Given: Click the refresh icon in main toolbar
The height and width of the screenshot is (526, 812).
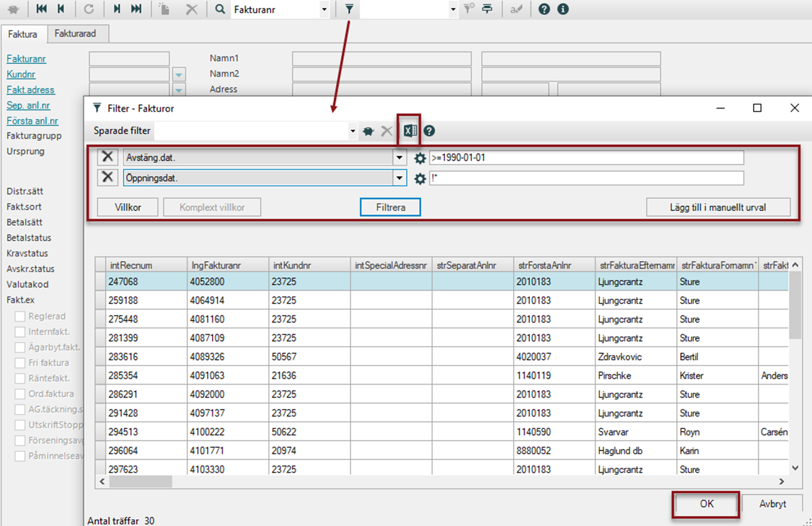Looking at the screenshot, I should click(89, 9).
